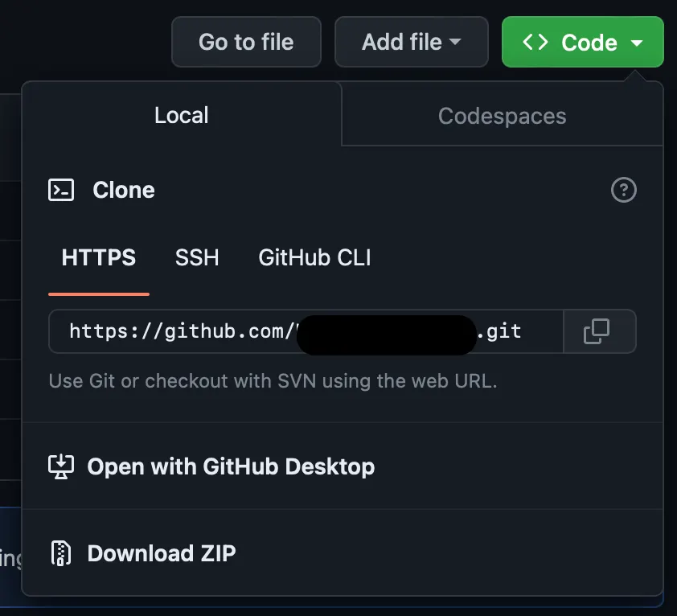The width and height of the screenshot is (677, 616).
Task: Click the Go to file button
Action: pos(246,42)
